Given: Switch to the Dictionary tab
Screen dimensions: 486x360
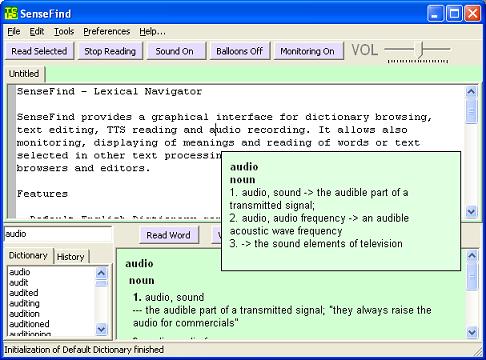Looking at the screenshot, I should pyautogui.click(x=28, y=256).
